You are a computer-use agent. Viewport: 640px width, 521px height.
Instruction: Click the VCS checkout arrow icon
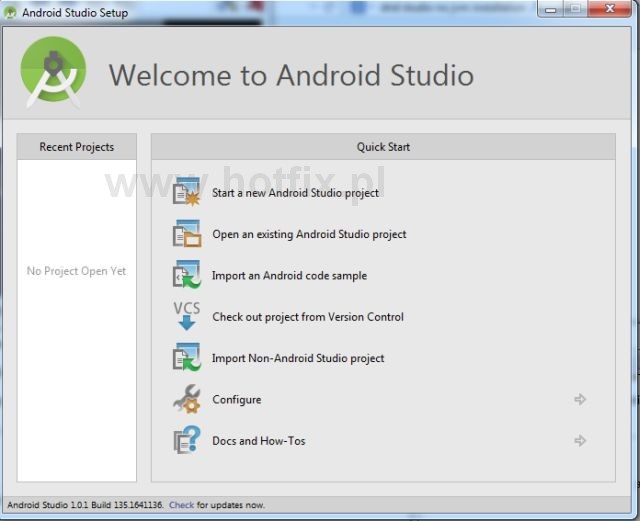coord(187,316)
